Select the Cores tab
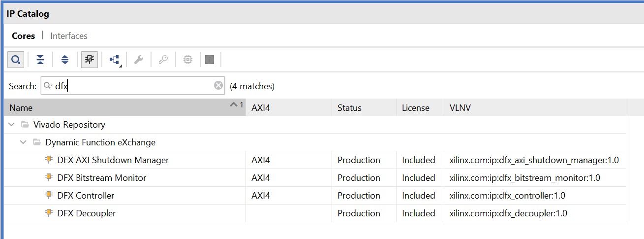Viewport: 644px width, 239px height. click(x=24, y=36)
